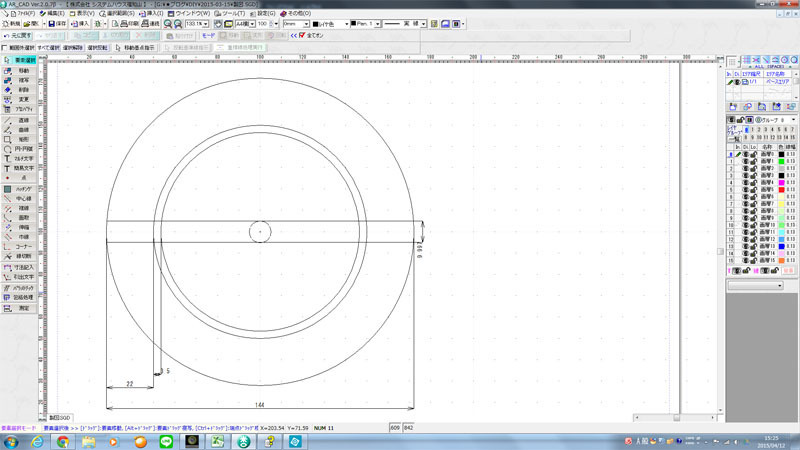
Task: Open the プロパティ properties tool
Action: [x=19, y=109]
